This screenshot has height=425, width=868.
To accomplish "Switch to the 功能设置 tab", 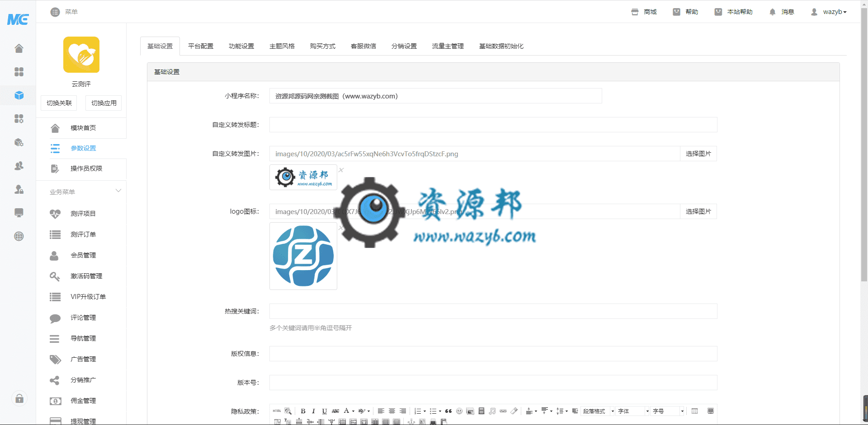I will pyautogui.click(x=241, y=46).
